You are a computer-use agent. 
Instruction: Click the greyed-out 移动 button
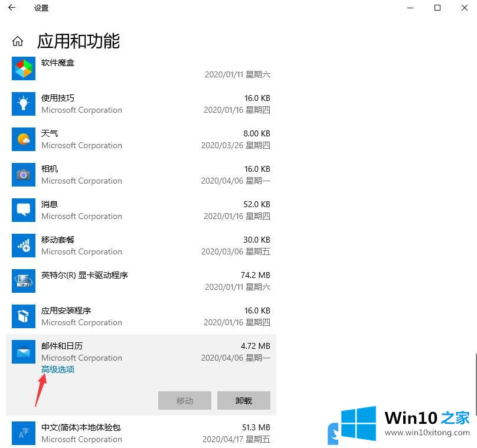point(185,401)
